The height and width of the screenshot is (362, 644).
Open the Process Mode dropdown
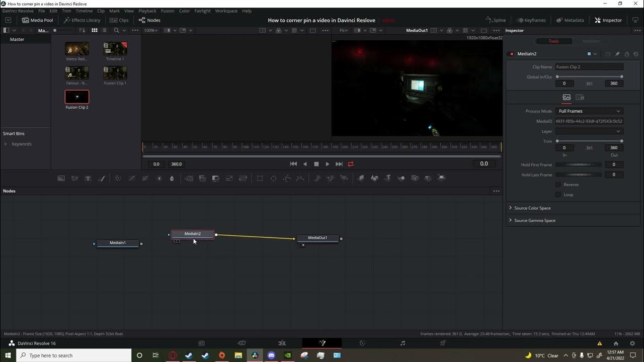coord(589,111)
